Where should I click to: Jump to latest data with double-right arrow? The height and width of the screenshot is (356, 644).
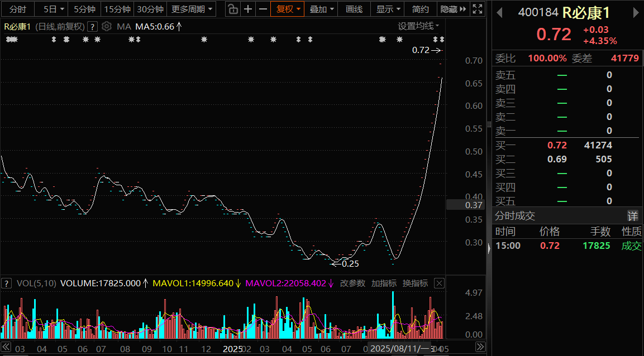tap(480, 347)
